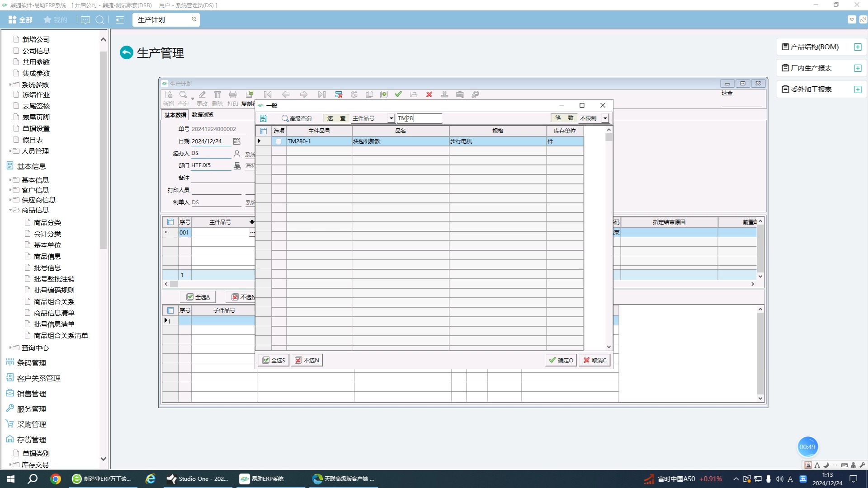This screenshot has height=488, width=868.
Task: Click the calendar icon beside the date field
Action: pyautogui.click(x=236, y=141)
